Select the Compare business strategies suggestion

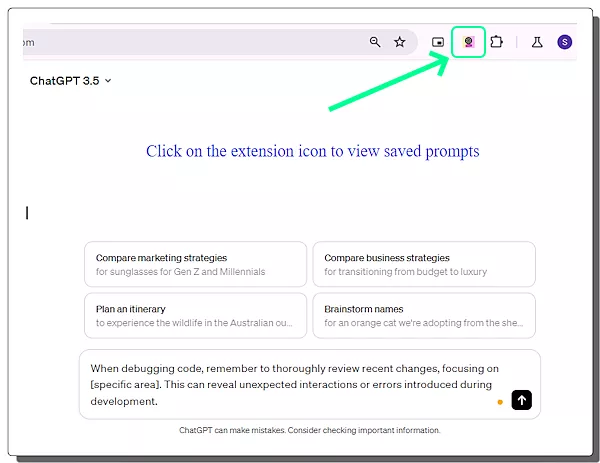click(x=424, y=264)
